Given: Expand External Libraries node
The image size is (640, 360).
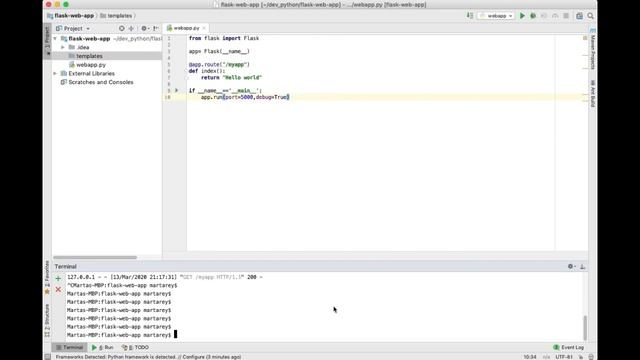Looking at the screenshot, I should point(55,73).
